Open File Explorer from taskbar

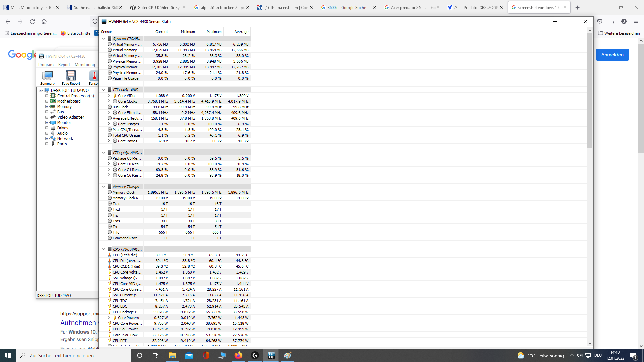(172, 355)
